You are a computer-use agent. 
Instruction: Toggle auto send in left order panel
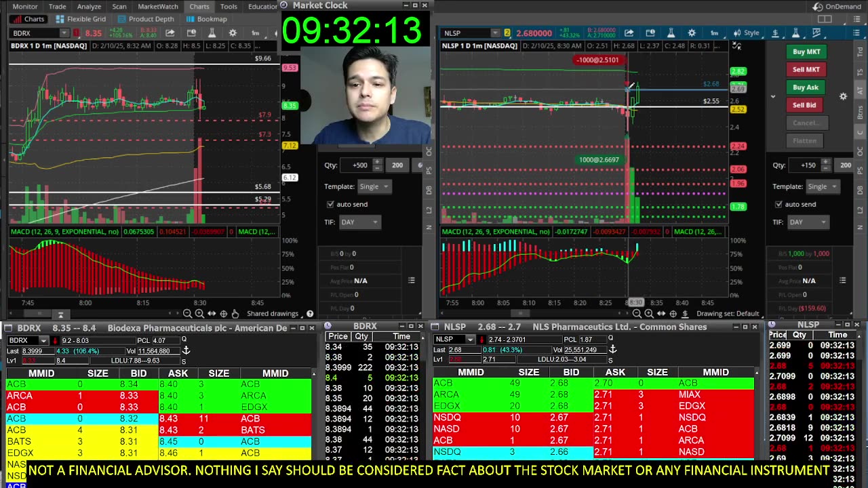coord(330,204)
